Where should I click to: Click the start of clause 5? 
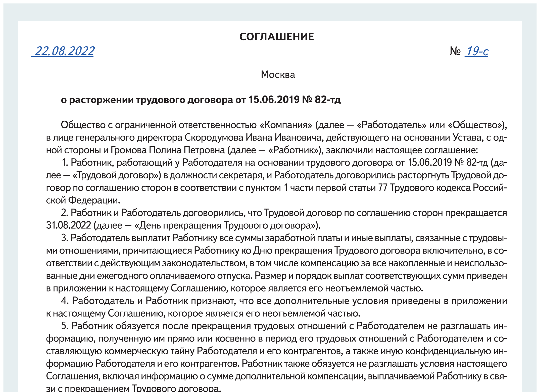click(65, 326)
